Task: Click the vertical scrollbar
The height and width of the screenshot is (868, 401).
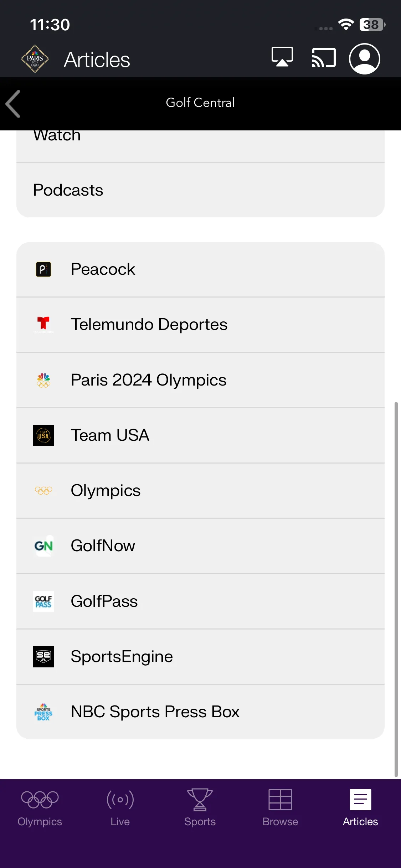Action: click(x=396, y=589)
